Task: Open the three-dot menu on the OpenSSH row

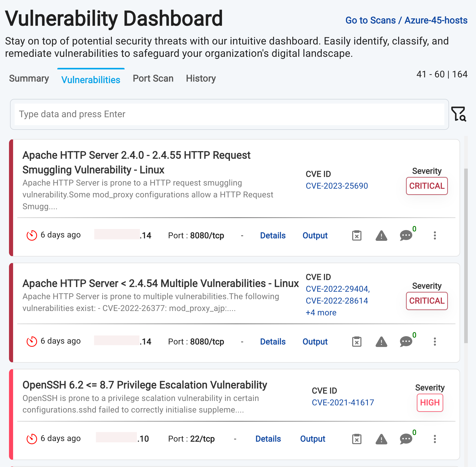Action: [x=435, y=439]
